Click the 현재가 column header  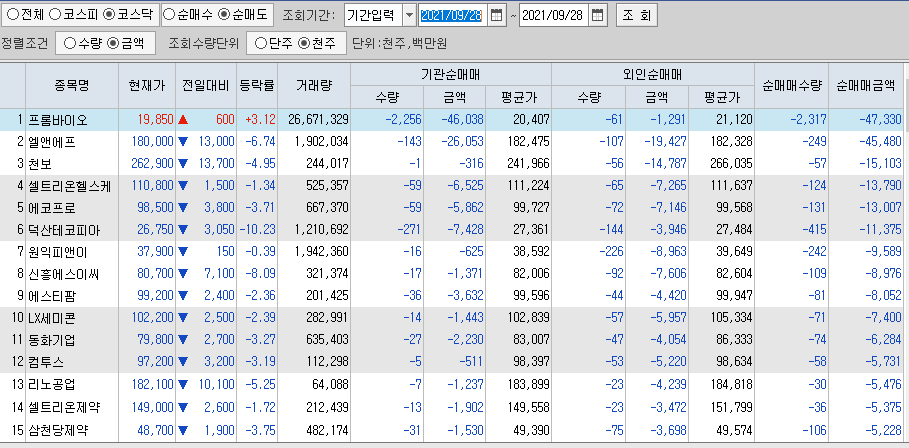tap(147, 85)
